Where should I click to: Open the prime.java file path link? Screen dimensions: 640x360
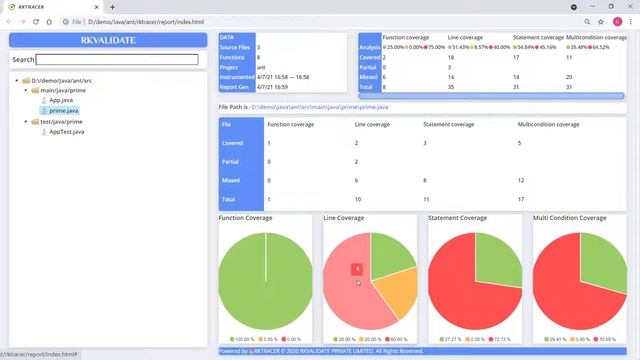tap(320, 107)
